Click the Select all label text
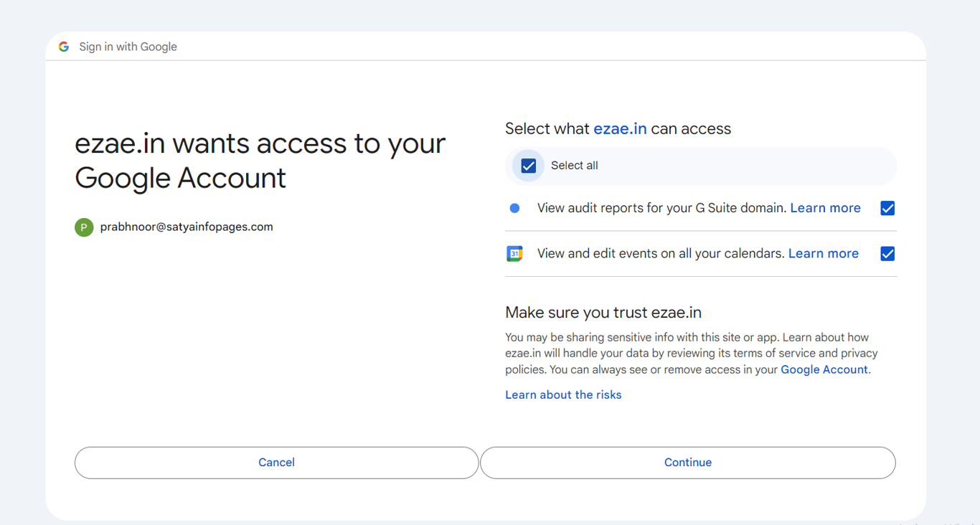 (x=574, y=166)
